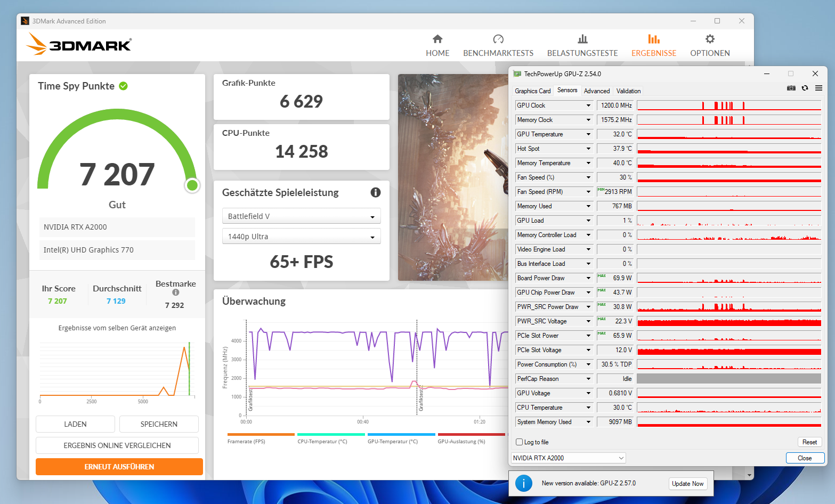This screenshot has height=504, width=835.
Task: Click the 9097 MB System Memory Used value
Action: (615, 422)
